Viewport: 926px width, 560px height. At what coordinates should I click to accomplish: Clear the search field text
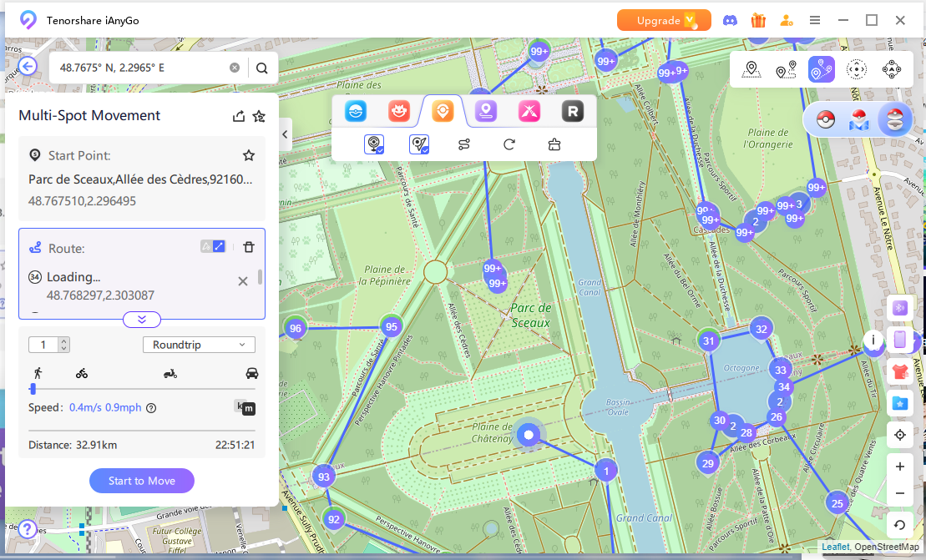point(235,68)
